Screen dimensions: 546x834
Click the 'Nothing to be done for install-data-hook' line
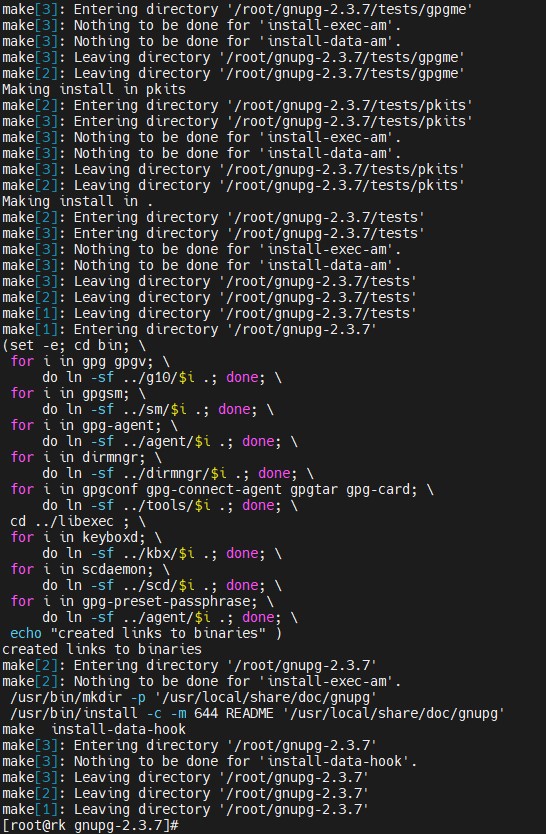click(x=209, y=761)
